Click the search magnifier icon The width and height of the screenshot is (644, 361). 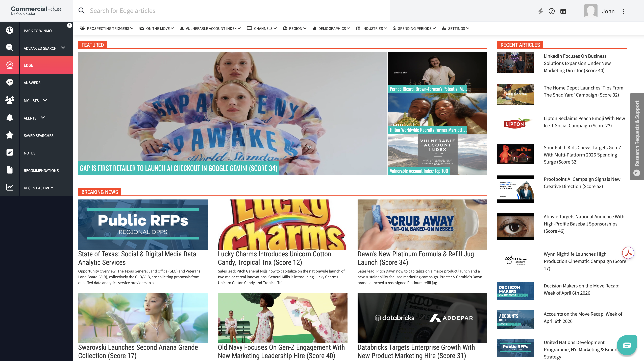pos(82,11)
